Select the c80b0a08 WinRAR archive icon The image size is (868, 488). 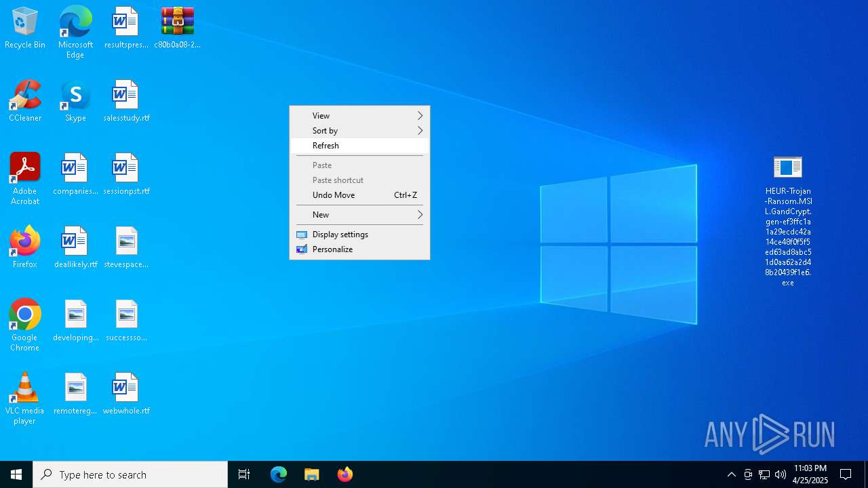click(177, 28)
